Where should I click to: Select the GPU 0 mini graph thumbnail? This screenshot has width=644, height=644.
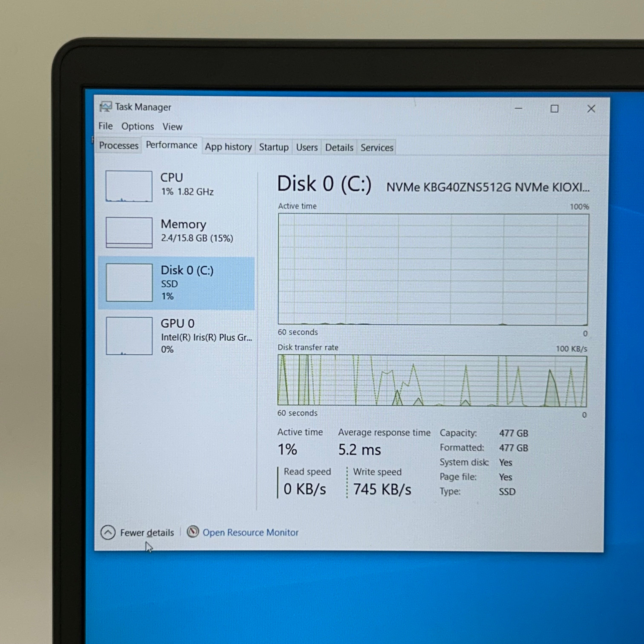(x=129, y=336)
